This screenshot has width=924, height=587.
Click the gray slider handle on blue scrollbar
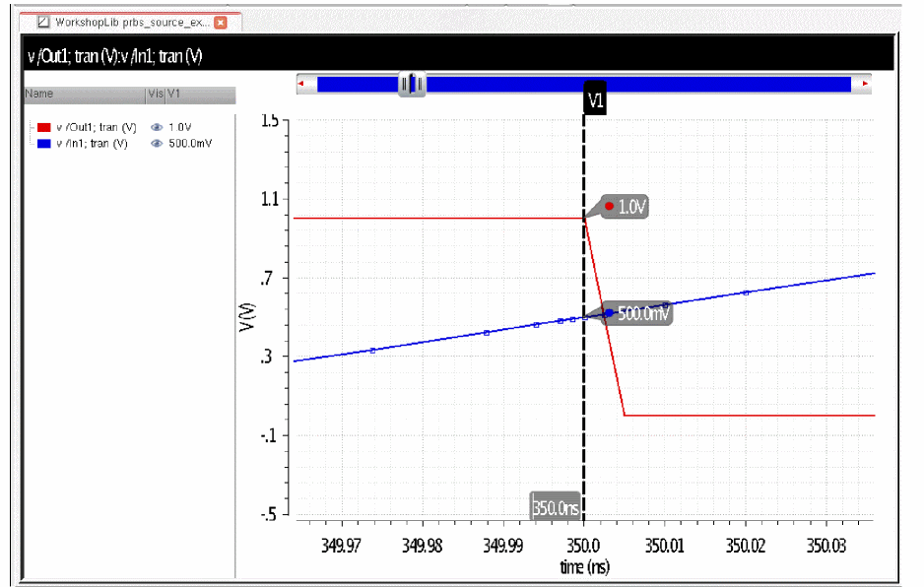(412, 85)
